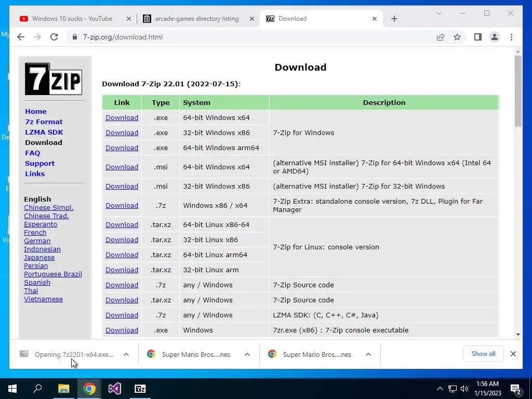Open taskbar search magnifier

coord(37,389)
